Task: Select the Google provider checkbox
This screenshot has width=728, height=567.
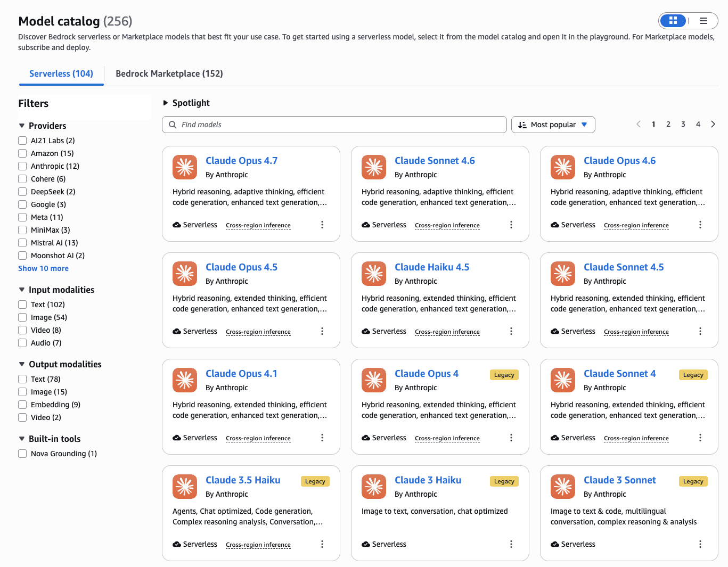Action: [x=22, y=204]
